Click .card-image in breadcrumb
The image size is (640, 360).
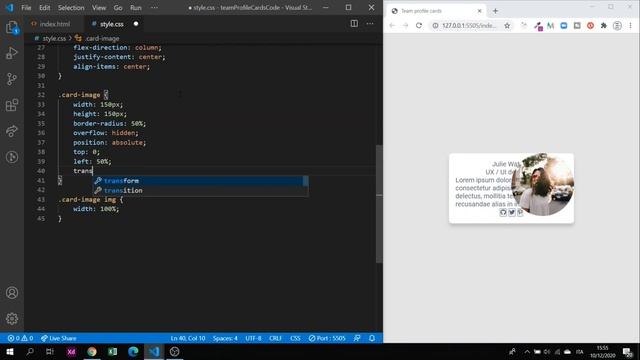tap(102, 38)
